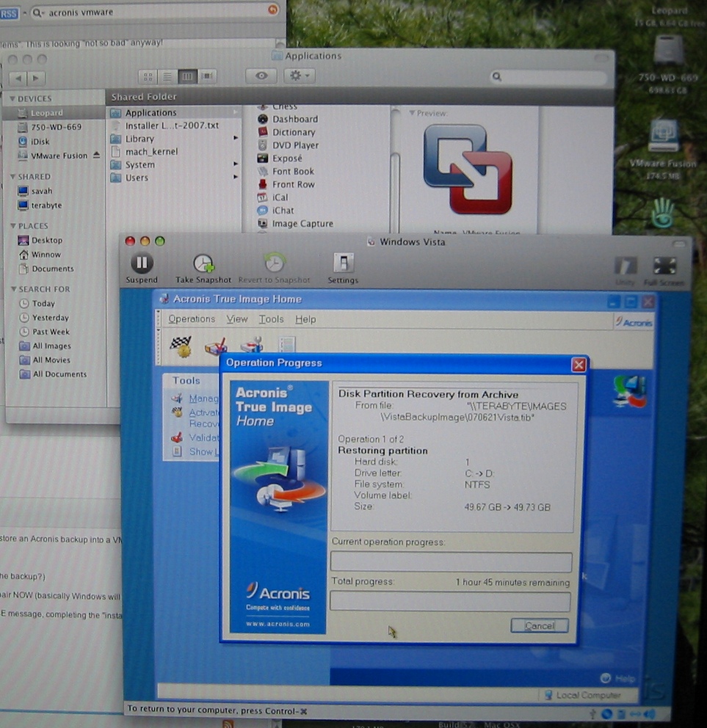Enter Full Screen mode in VMware
The width and height of the screenshot is (707, 728).
click(664, 271)
